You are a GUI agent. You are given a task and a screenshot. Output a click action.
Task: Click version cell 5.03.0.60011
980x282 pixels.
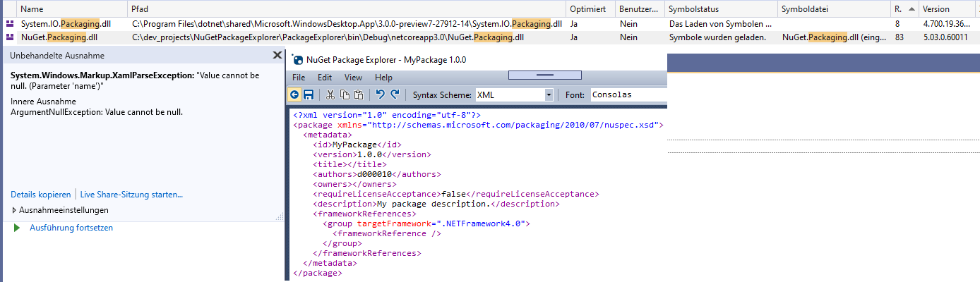click(945, 37)
